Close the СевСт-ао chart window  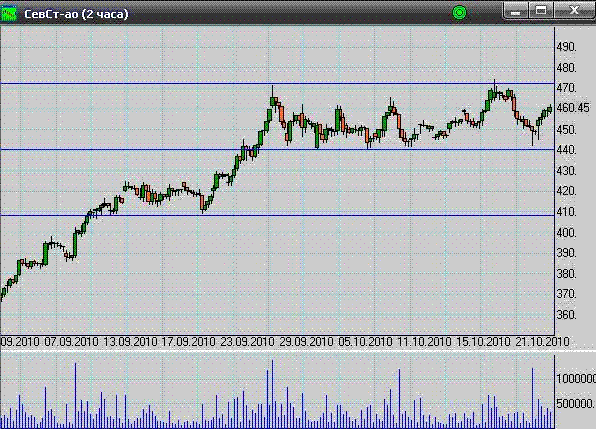tap(574, 11)
